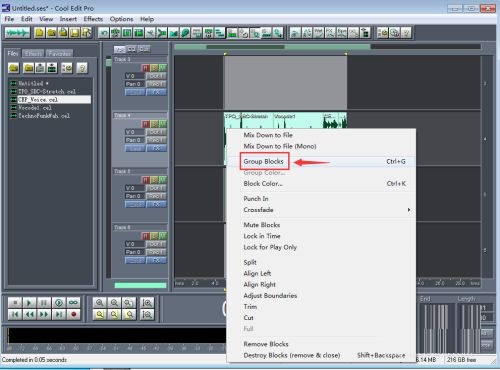The height and width of the screenshot is (370, 500).
Task: Start playback with the Play button
Action: (x=29, y=303)
